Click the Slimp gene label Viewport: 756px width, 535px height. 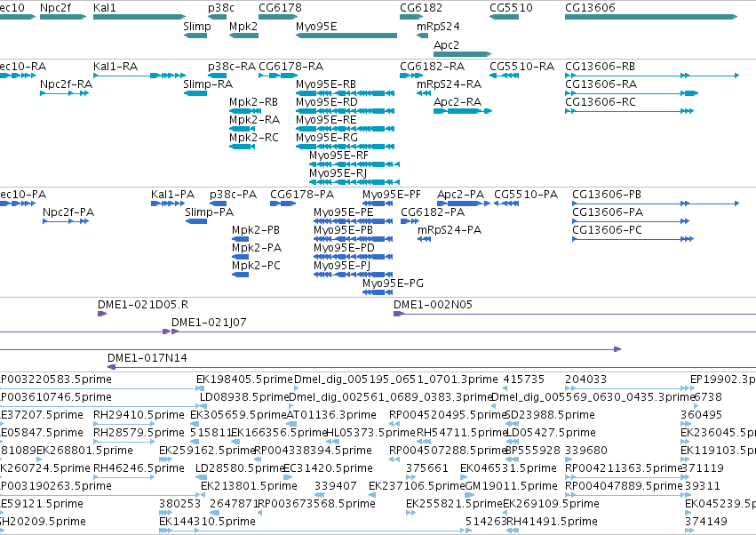point(197,26)
